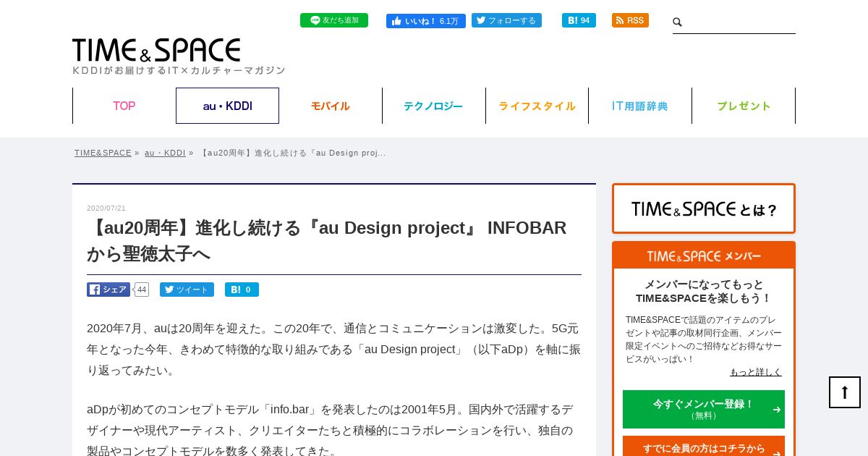Click the au・KDDI breadcrumb link

point(165,153)
